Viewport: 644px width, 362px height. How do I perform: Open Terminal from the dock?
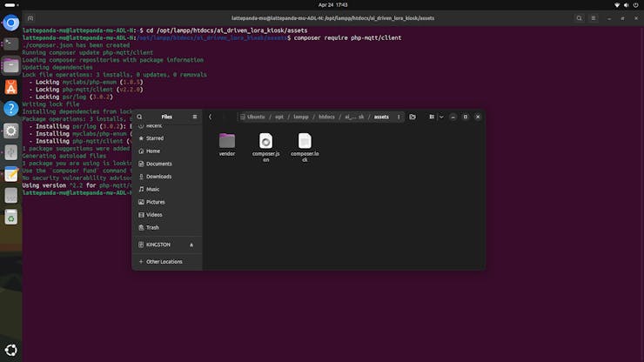point(11,44)
